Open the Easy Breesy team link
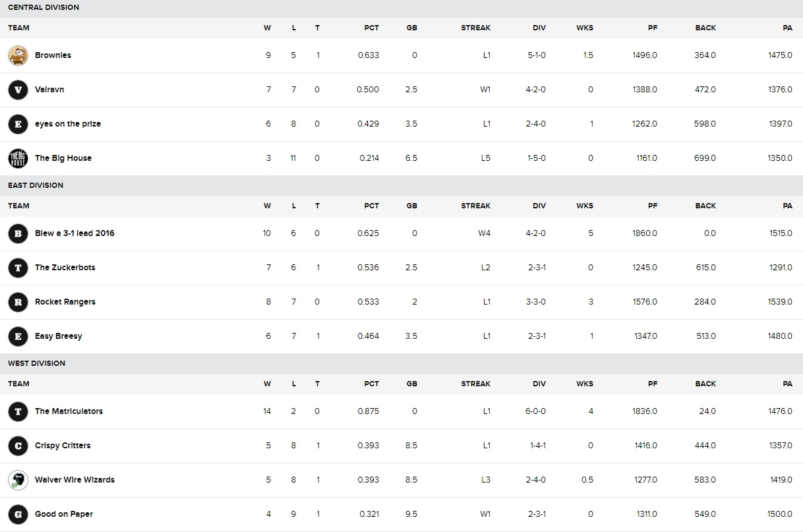 [x=59, y=336]
